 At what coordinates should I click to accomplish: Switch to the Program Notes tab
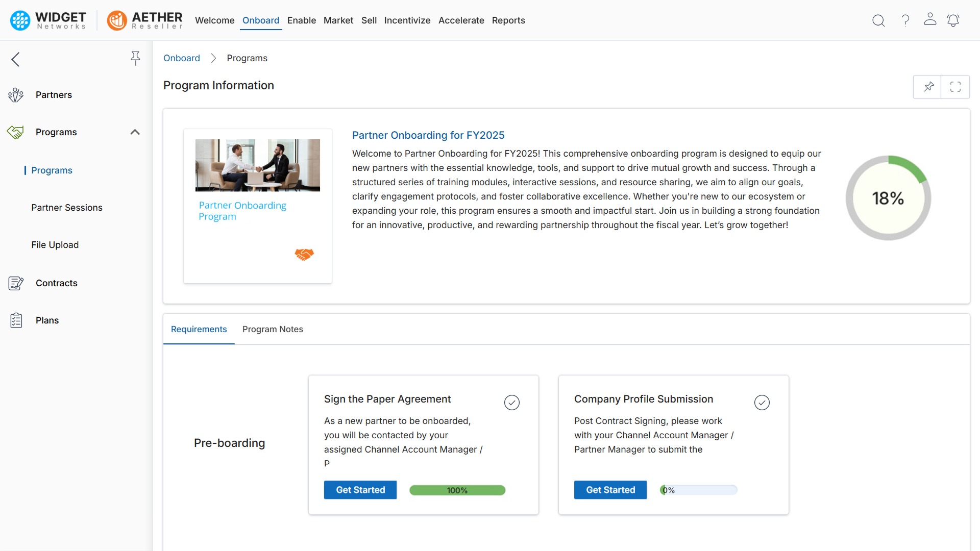point(273,329)
